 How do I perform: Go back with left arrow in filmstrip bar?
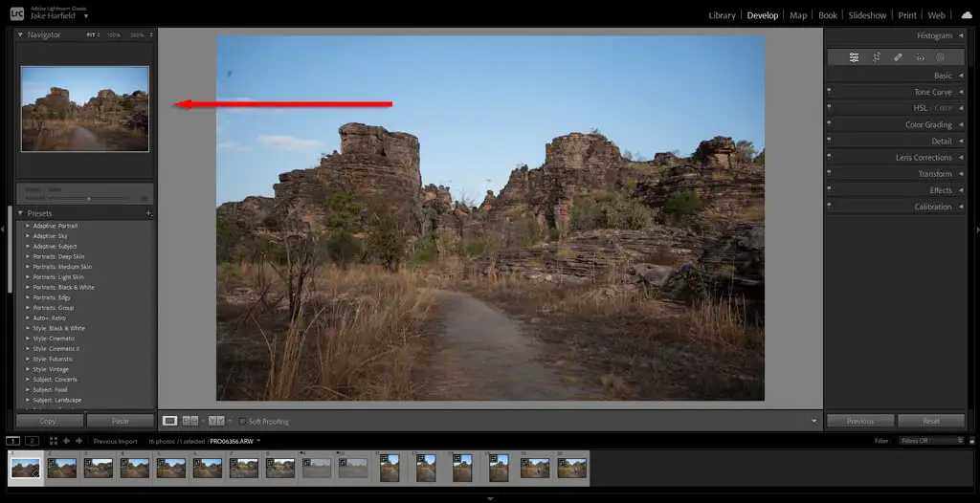pyautogui.click(x=66, y=441)
